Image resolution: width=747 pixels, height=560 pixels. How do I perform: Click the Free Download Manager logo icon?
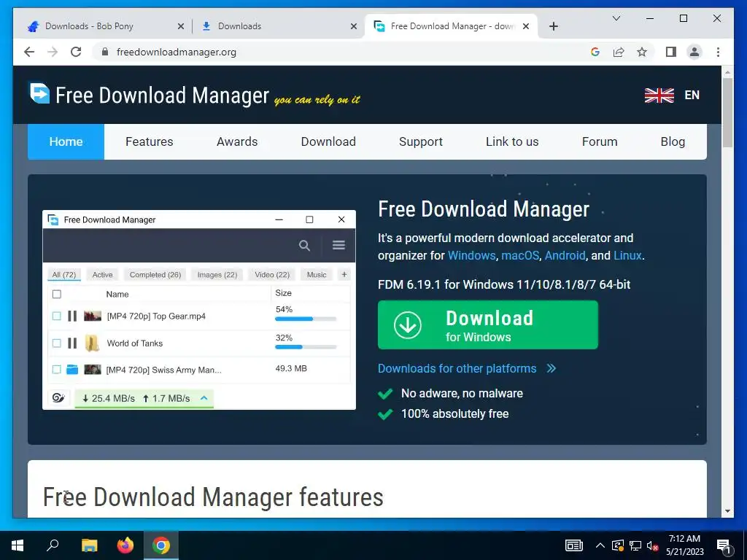coord(39,93)
